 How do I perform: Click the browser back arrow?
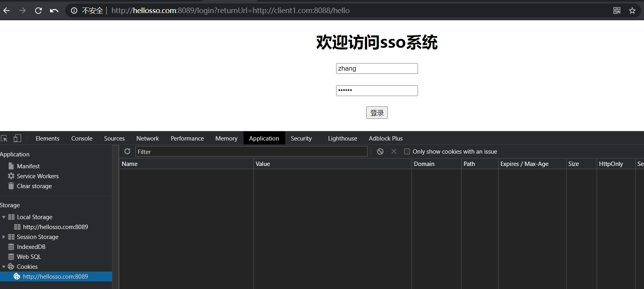coord(6,11)
